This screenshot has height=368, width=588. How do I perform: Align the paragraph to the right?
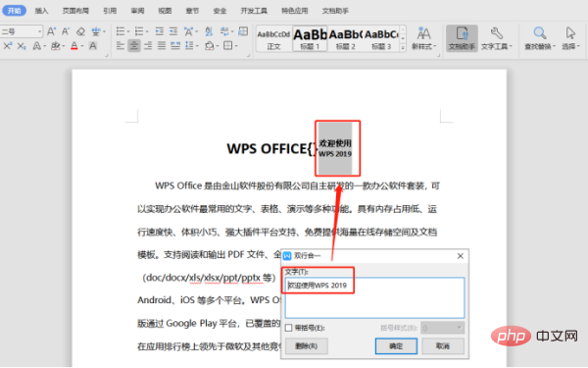(x=148, y=46)
